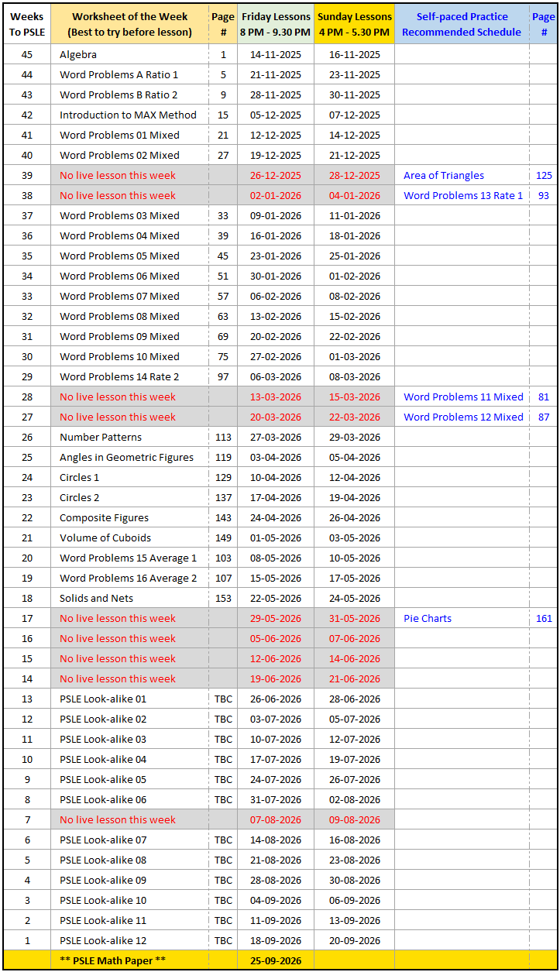Click the Sunday Lessons column header
The image size is (560, 972).
(x=354, y=24)
